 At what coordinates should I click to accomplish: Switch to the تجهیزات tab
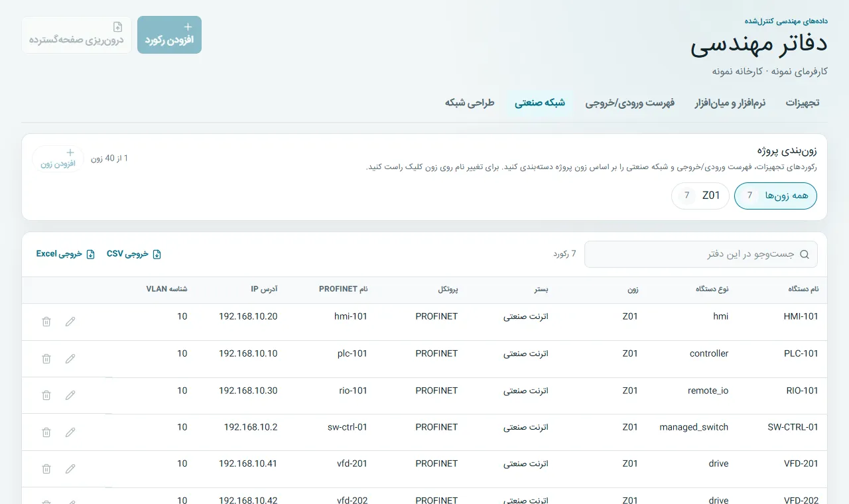tap(803, 103)
